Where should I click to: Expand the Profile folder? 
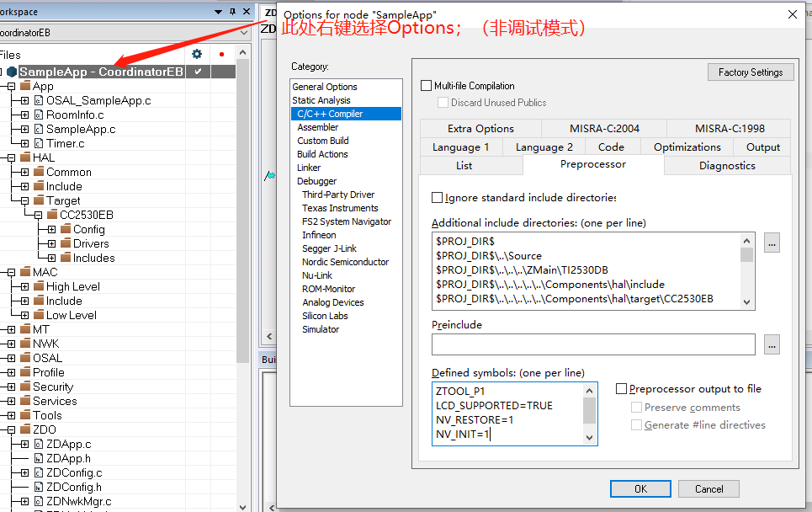click(11, 372)
